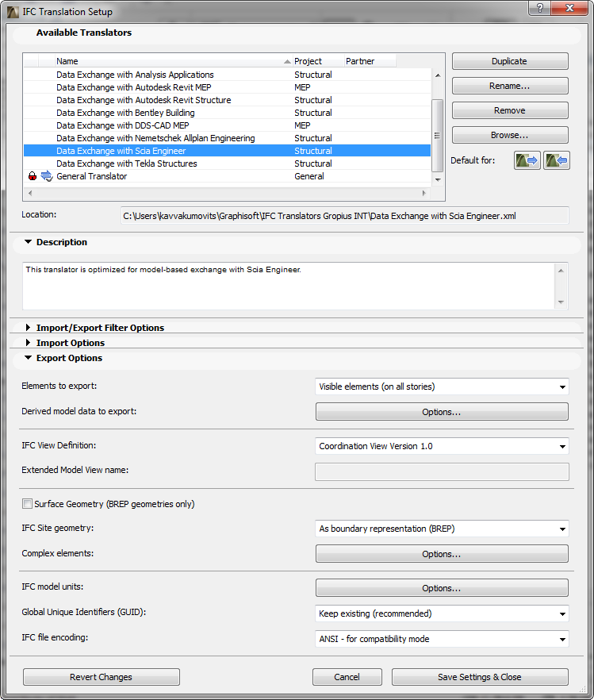Select Data Exchange with Analysis Applications
This screenshot has width=594, height=700.
(x=227, y=75)
